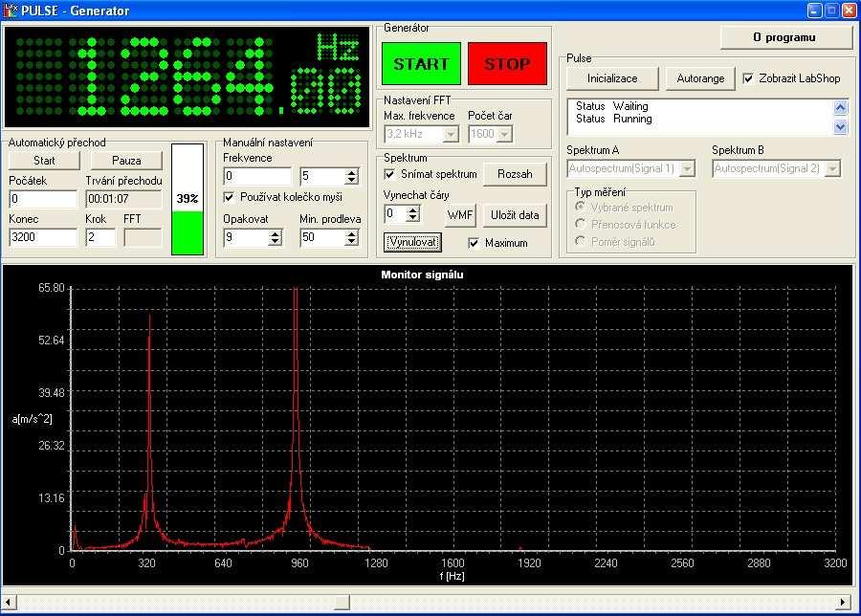The width and height of the screenshot is (861, 616).
Task: Click the Inicializace button in Pulse group
Action: point(612,78)
